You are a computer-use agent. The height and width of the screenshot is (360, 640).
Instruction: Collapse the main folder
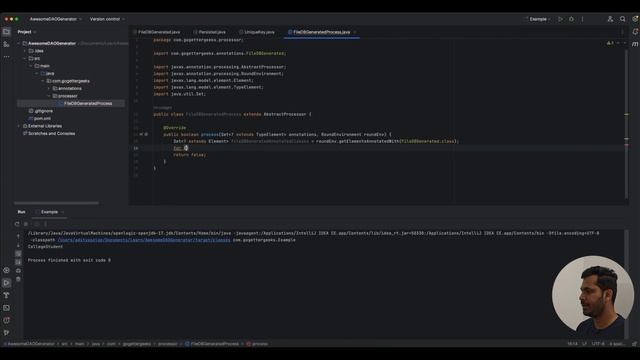(31, 66)
